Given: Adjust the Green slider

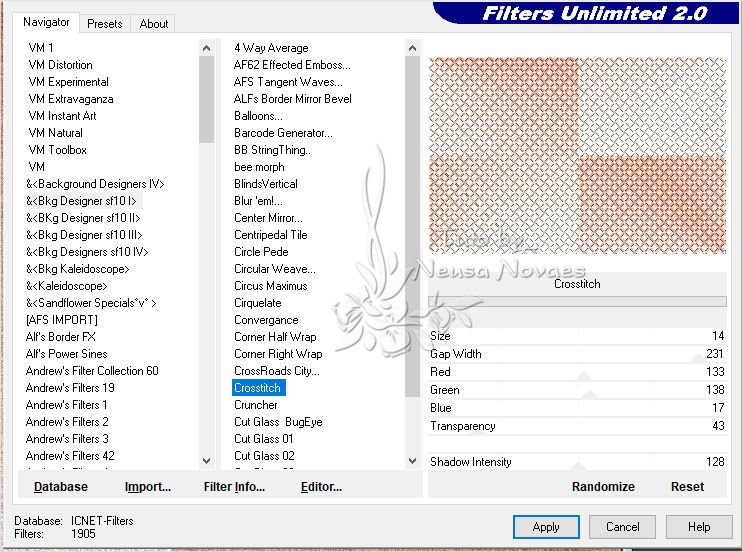Looking at the screenshot, I should [x=577, y=390].
